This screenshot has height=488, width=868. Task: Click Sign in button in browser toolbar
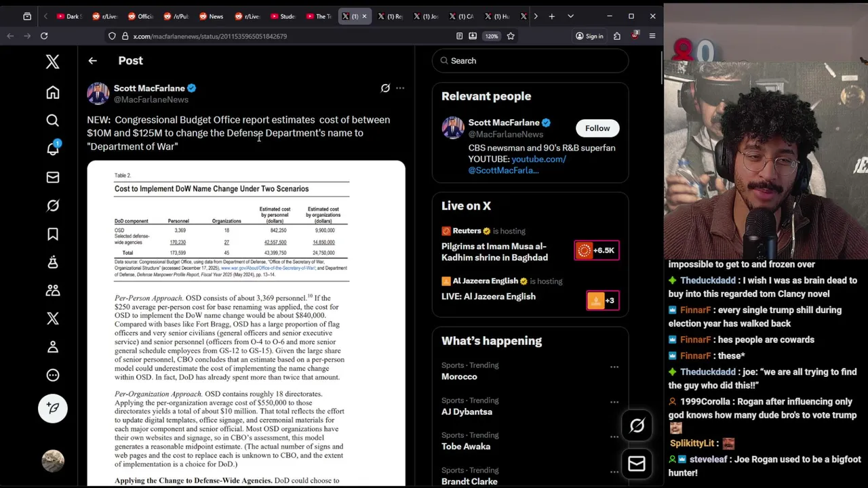tap(589, 36)
